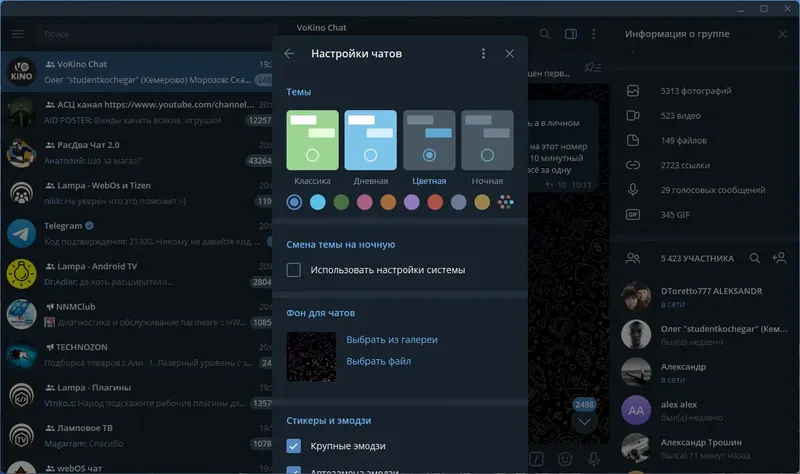Open member alex alex profile
The image size is (800, 474).
point(704,411)
